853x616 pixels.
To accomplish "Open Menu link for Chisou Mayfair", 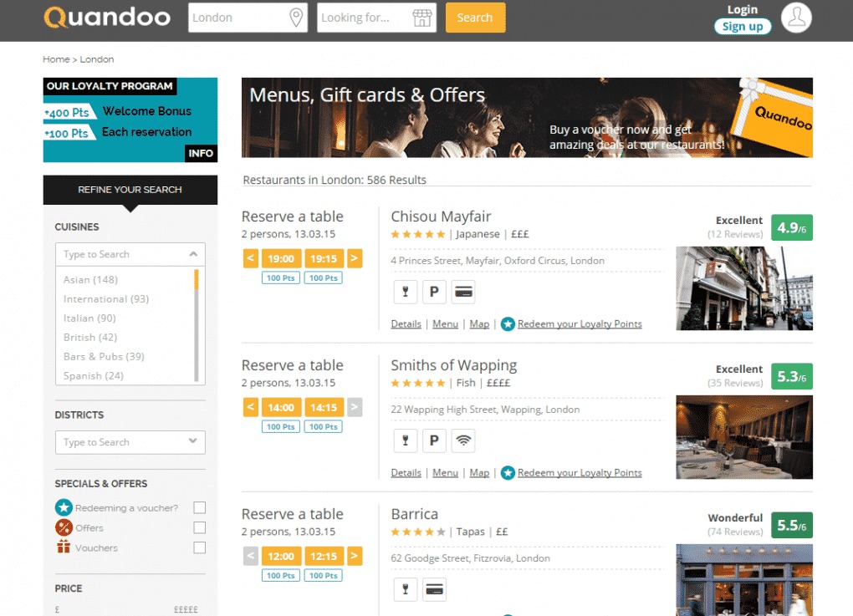I will (x=445, y=324).
